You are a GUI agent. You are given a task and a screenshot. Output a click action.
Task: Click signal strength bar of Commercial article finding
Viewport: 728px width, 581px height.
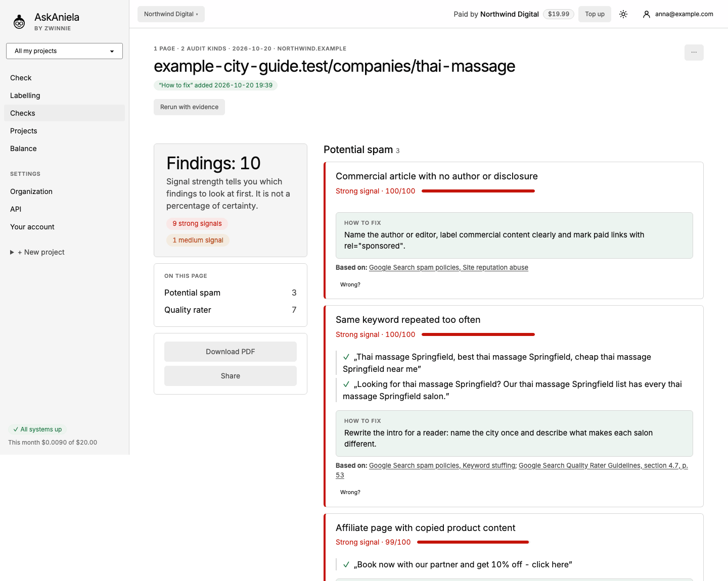(478, 191)
